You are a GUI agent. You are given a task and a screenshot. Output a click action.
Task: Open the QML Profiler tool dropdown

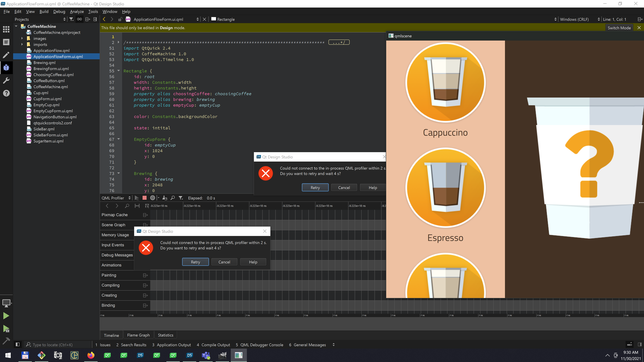pyautogui.click(x=116, y=198)
